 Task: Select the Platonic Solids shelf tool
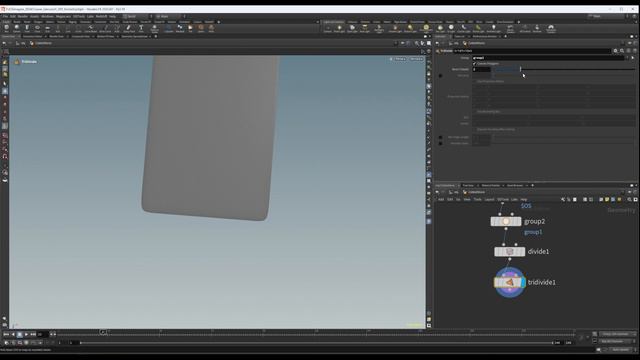[x=154, y=28]
